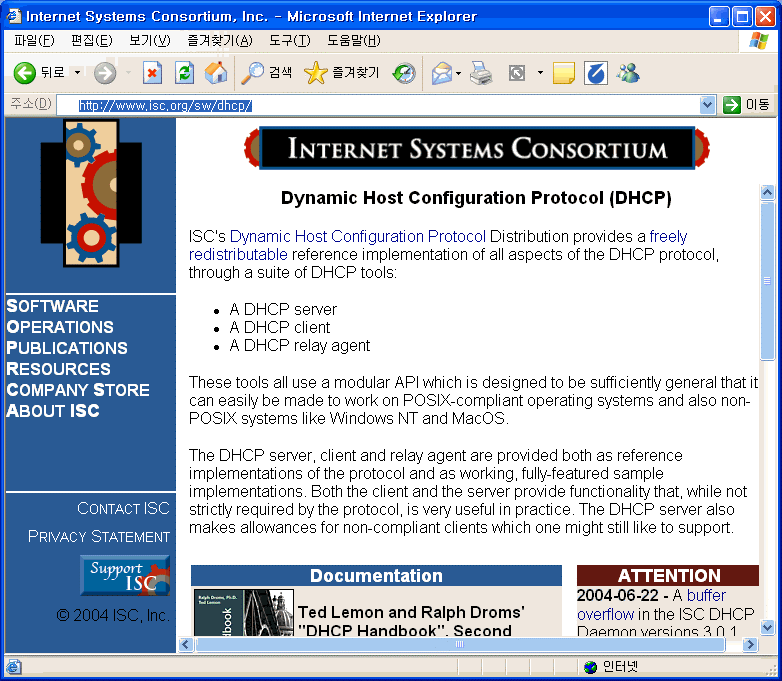Click the vertical scrollbar down arrow
The height and width of the screenshot is (681, 782).
tap(767, 627)
